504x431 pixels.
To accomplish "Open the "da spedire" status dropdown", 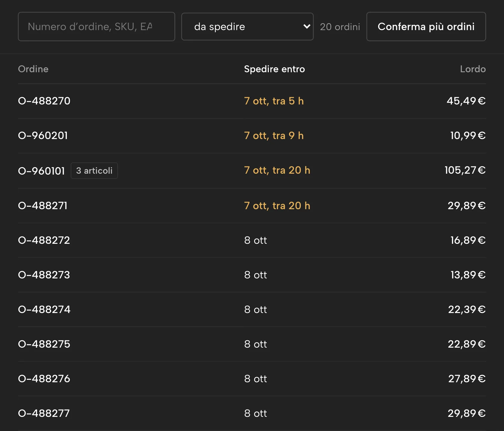I will 247,26.
